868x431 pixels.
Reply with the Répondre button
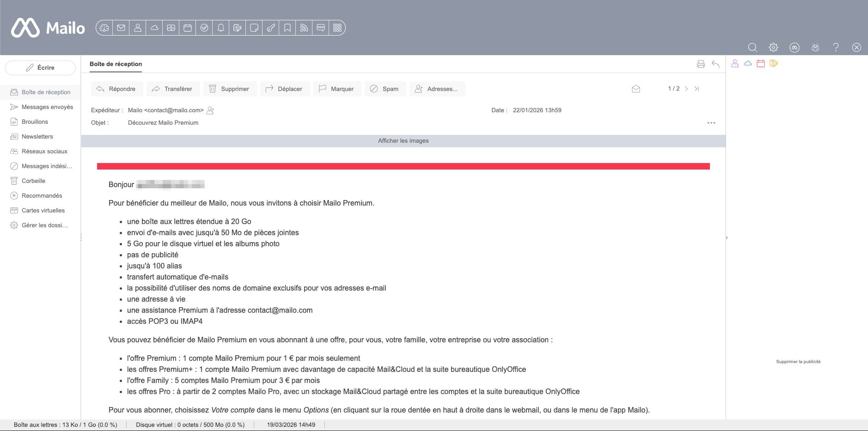coord(117,89)
